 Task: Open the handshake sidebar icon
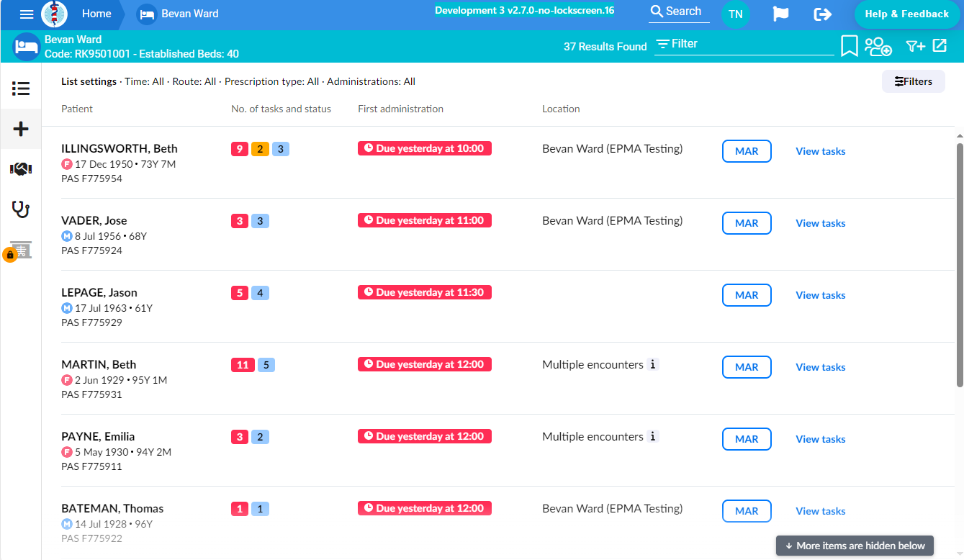tap(21, 169)
